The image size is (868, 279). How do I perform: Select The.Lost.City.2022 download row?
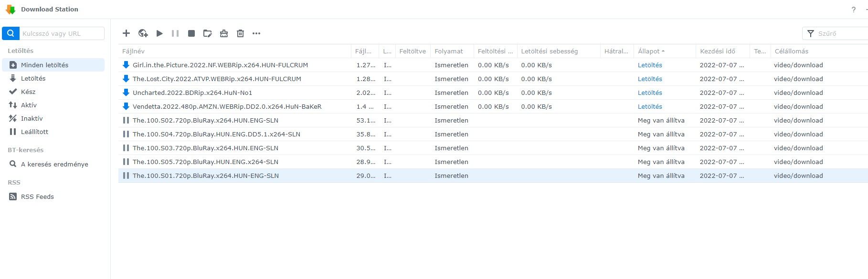point(493,79)
